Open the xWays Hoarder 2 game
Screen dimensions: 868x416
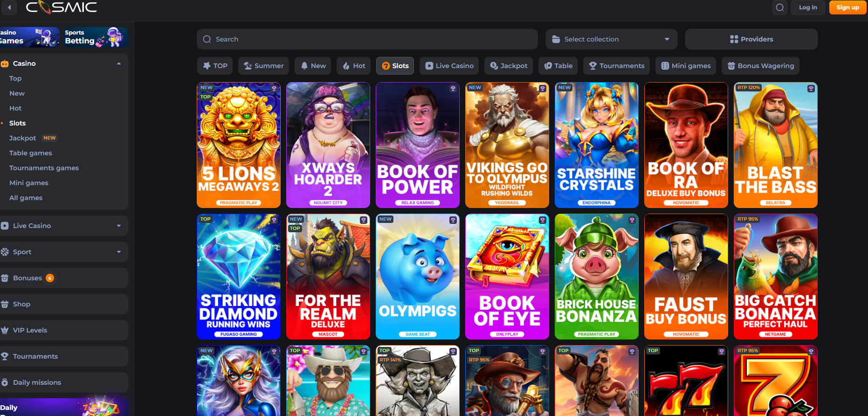click(328, 145)
